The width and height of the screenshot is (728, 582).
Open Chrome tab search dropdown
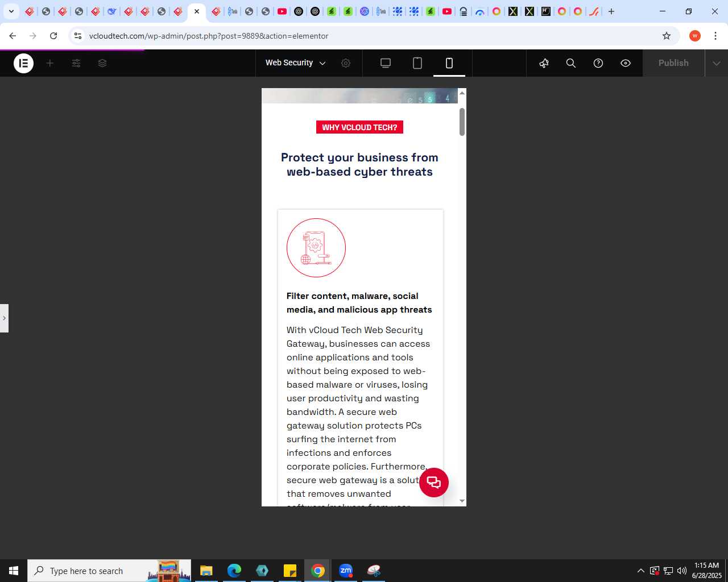click(x=11, y=11)
